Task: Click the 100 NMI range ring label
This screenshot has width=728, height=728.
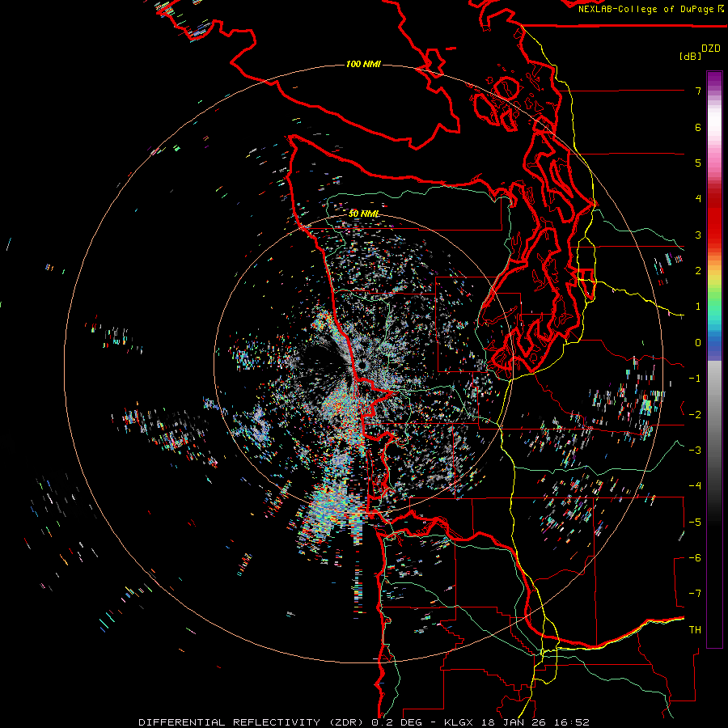Action: 363,64
